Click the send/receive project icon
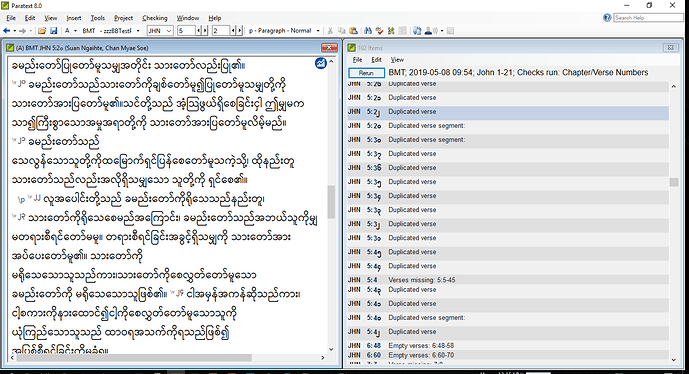This screenshot has width=689, height=374. [417, 31]
